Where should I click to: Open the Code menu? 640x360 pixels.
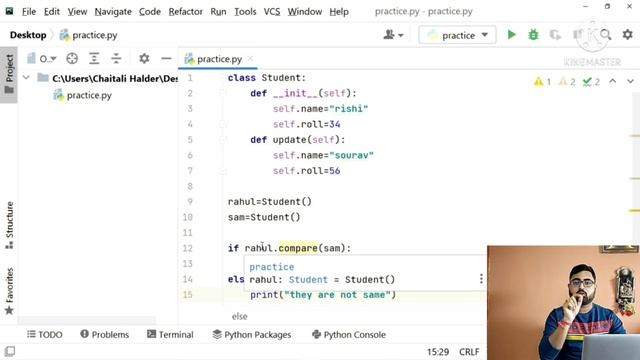(150, 11)
